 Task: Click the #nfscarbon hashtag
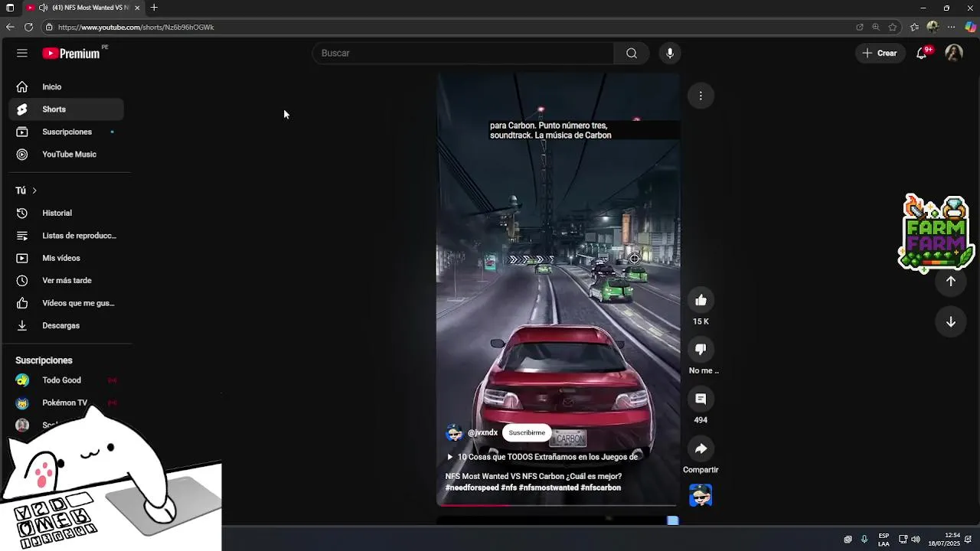click(601, 487)
